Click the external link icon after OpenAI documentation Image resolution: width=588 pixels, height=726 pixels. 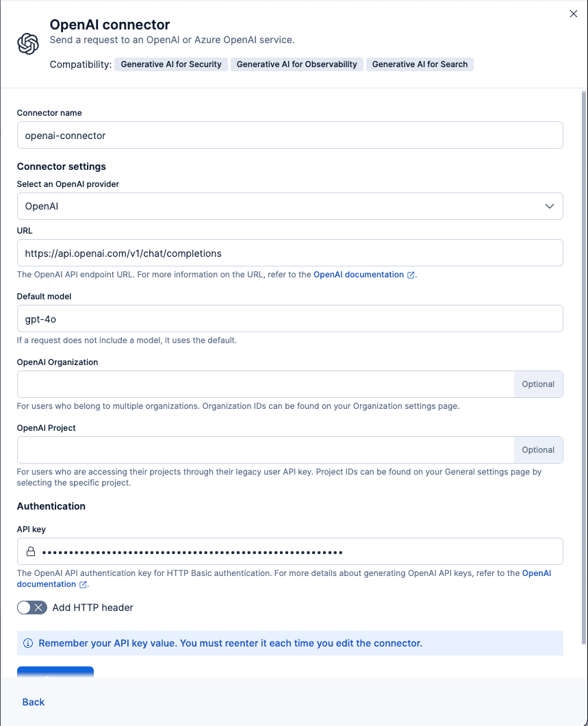tap(412, 275)
